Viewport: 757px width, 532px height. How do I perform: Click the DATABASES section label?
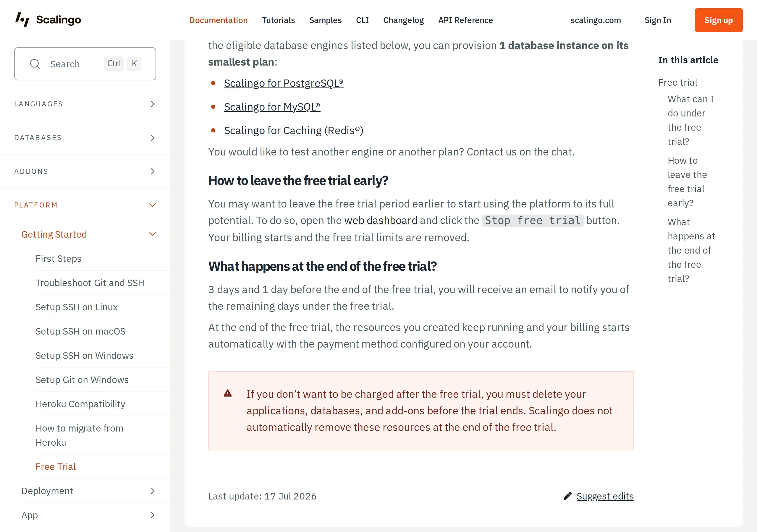click(38, 138)
